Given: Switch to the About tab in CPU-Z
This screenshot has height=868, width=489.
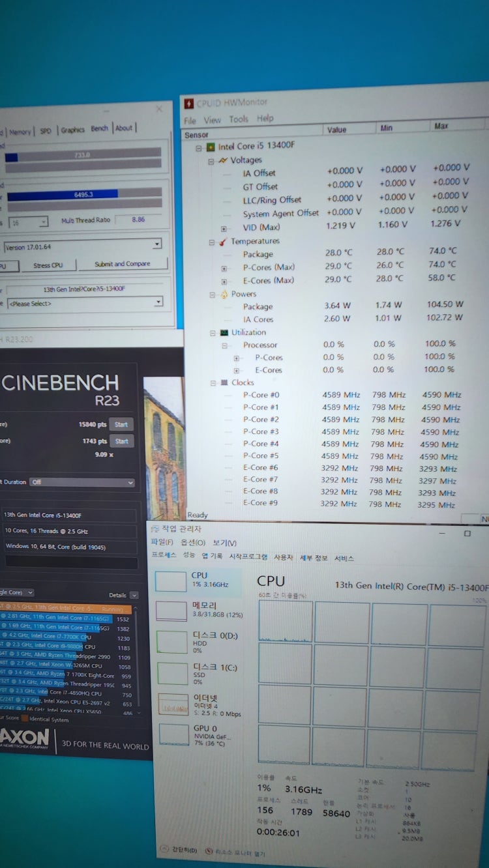Looking at the screenshot, I should tap(124, 128).
